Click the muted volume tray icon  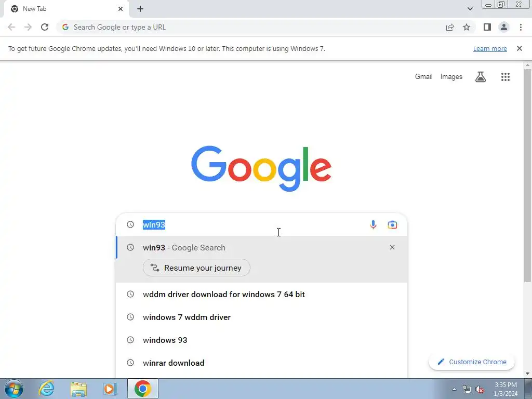pyautogui.click(x=480, y=389)
